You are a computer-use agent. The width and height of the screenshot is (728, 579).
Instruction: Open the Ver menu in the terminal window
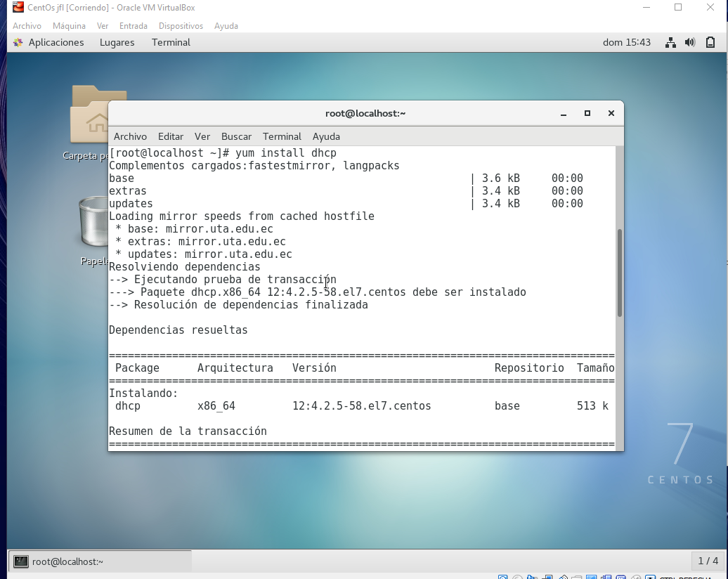[x=202, y=136]
